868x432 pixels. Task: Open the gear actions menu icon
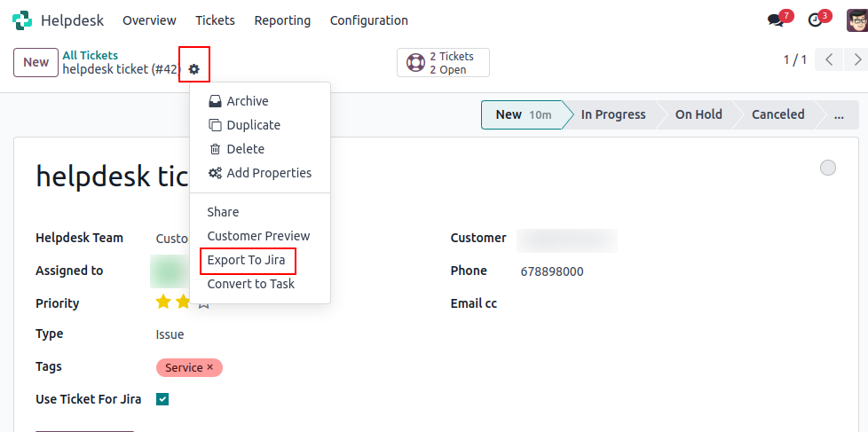[x=193, y=69]
